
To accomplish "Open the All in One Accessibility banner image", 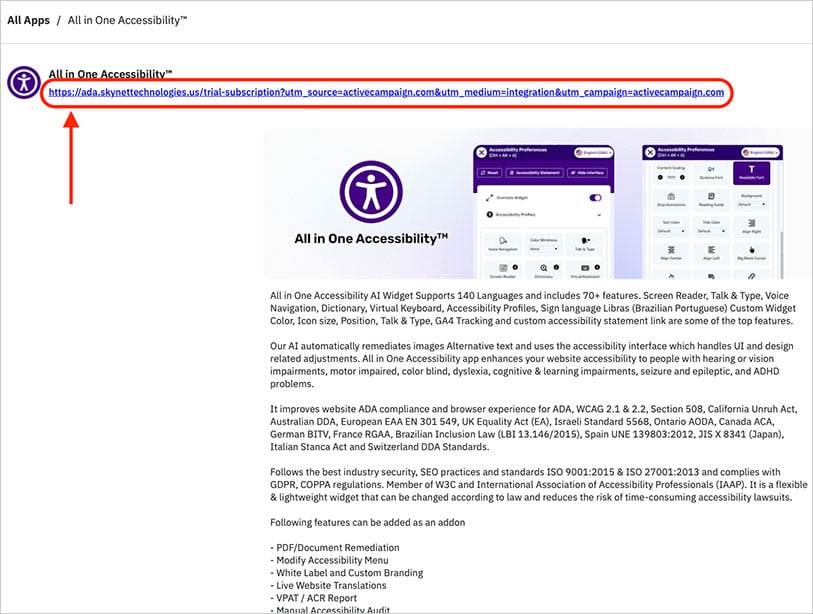I will click(538, 204).
